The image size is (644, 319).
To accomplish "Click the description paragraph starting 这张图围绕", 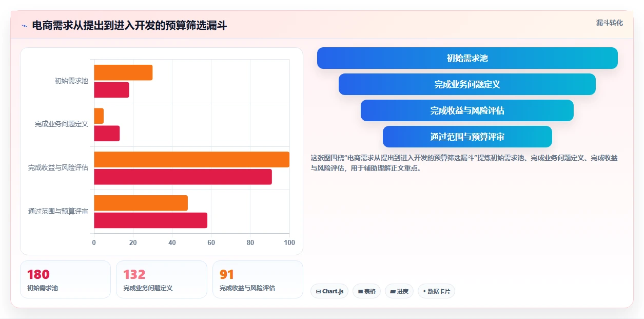I will (464, 163).
